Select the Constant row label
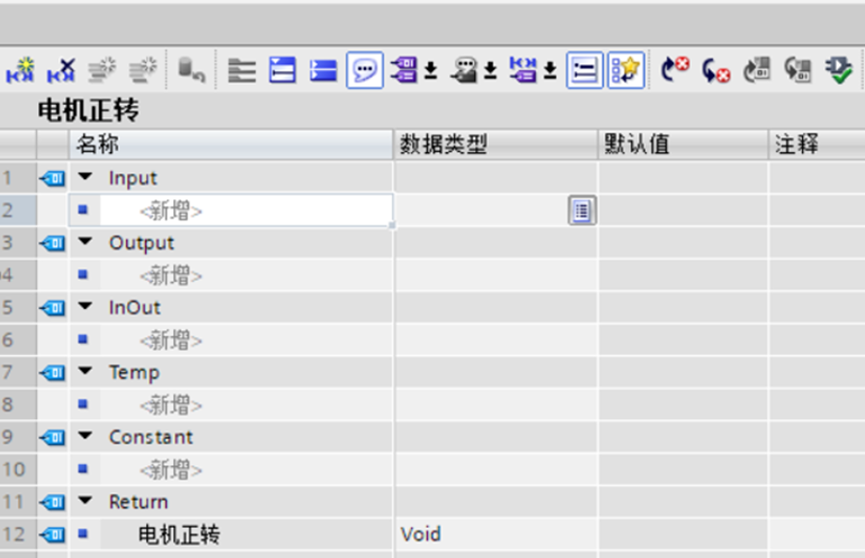This screenshot has width=865, height=558. (x=151, y=437)
